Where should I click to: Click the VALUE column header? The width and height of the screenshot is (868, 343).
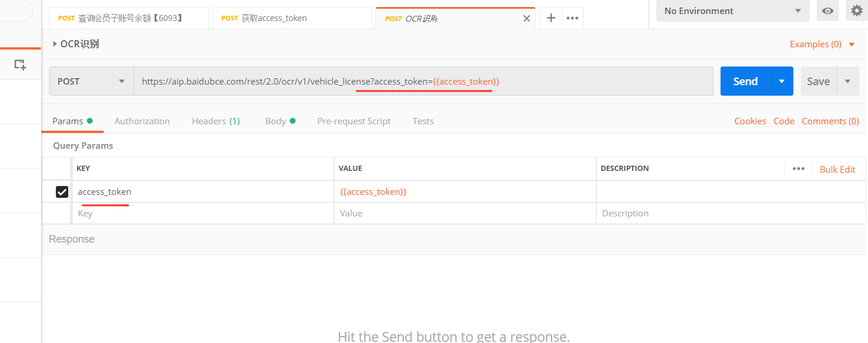click(x=350, y=168)
